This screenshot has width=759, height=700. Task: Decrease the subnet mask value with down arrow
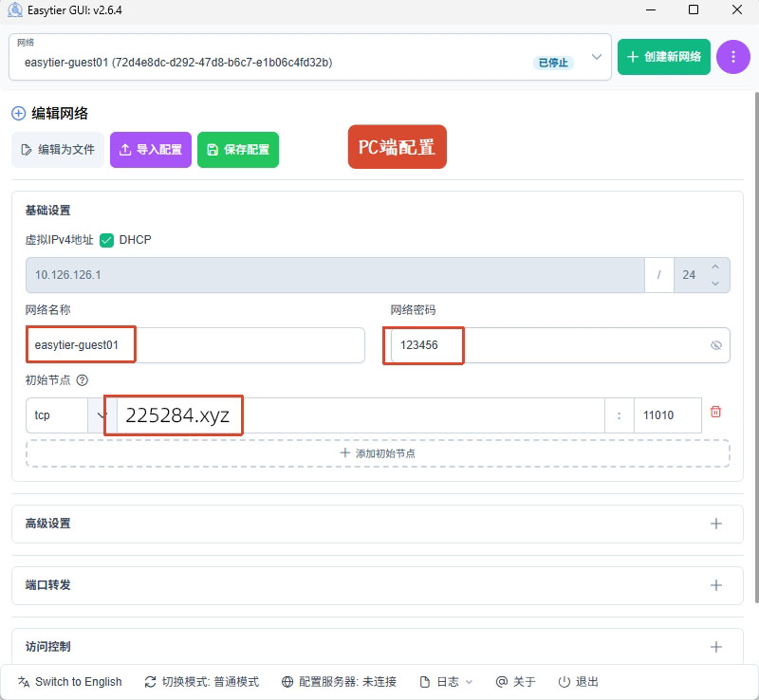(715, 284)
